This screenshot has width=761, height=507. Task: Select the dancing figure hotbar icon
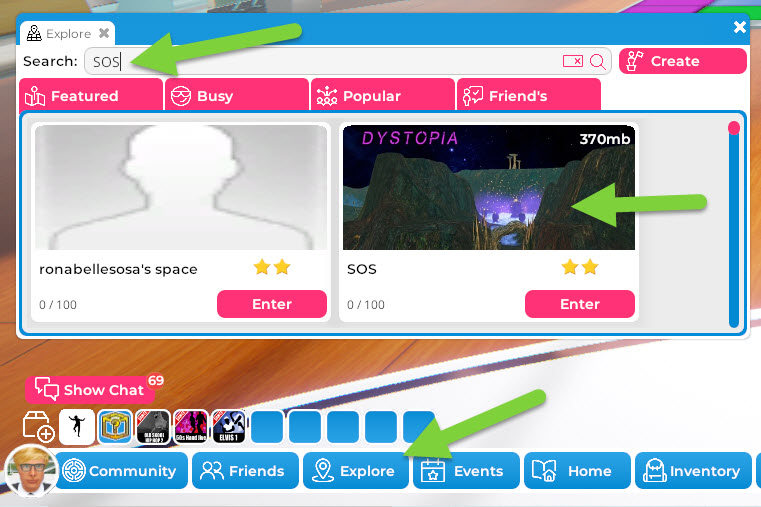(x=77, y=427)
